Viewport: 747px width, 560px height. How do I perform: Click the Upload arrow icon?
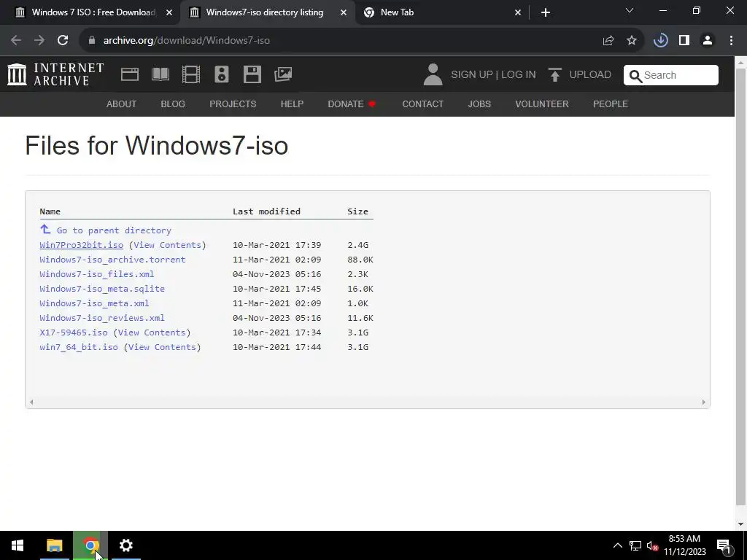point(554,75)
